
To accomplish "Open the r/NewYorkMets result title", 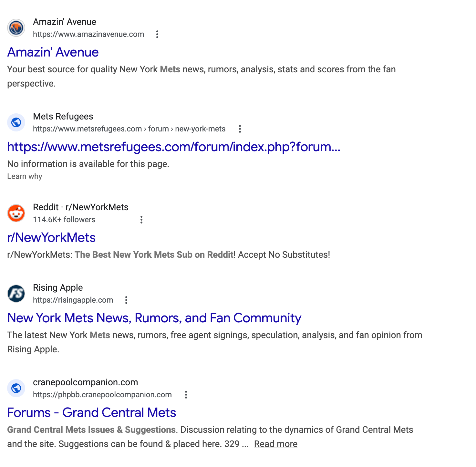I will 51,238.
